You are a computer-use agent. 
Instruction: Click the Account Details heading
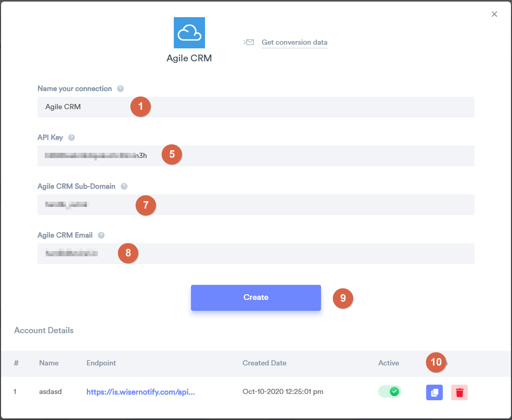[x=44, y=330]
